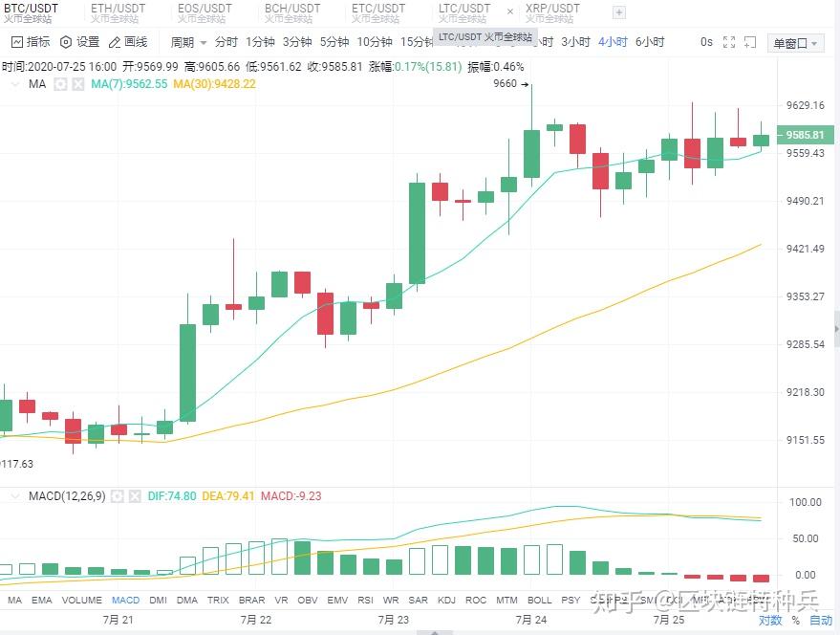Switch price axis to % mode
Screen dimensions: 840x635
coord(795,621)
